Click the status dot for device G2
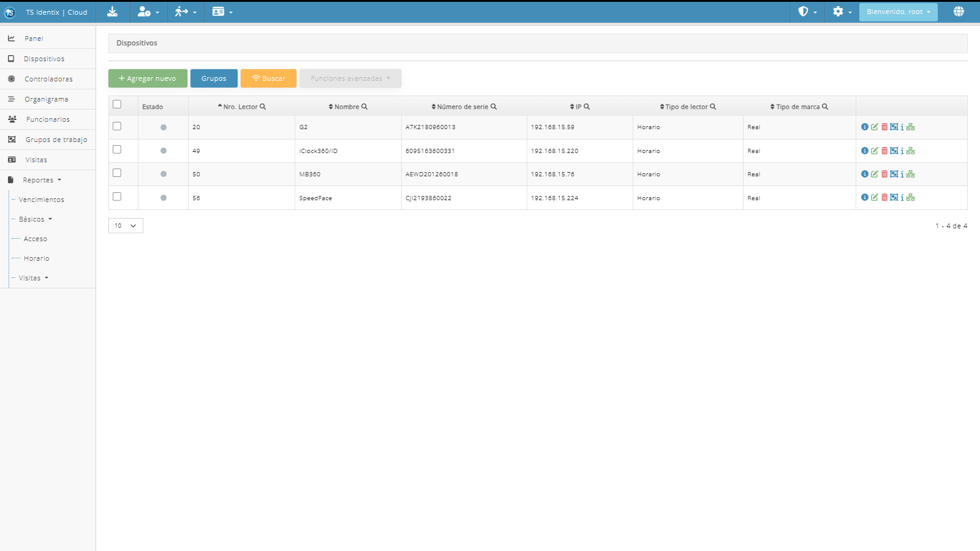Image resolution: width=980 pixels, height=551 pixels. (164, 127)
